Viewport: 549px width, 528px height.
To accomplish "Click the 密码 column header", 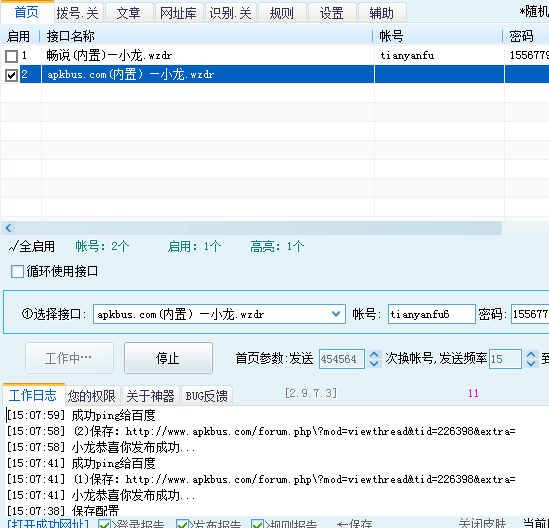I will (527, 36).
